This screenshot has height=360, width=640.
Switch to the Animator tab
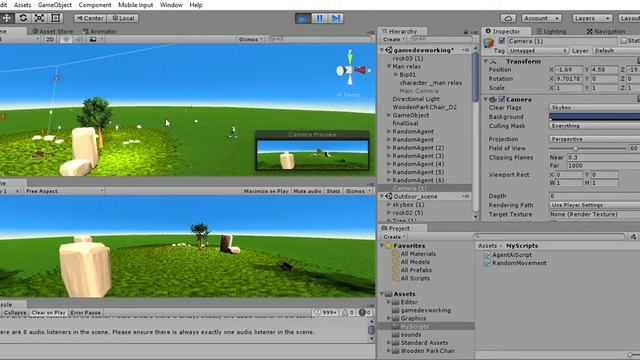100,31
